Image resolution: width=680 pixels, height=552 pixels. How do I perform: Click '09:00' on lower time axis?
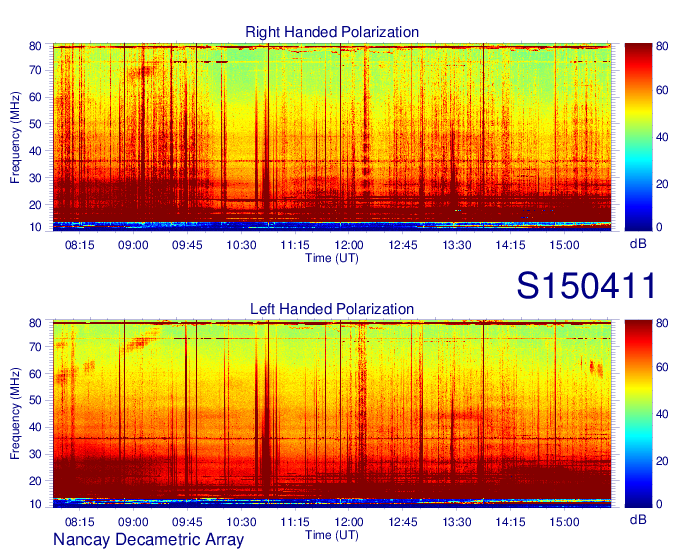[x=133, y=522]
